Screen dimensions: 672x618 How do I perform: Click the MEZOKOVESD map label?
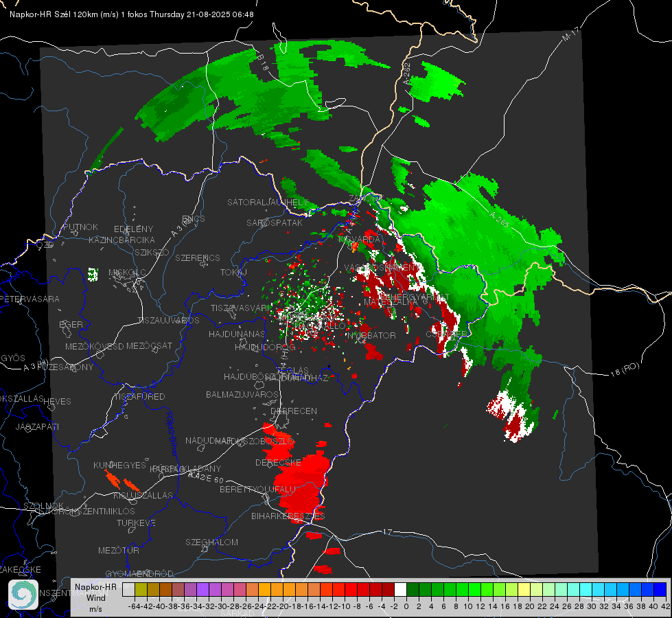(95, 346)
